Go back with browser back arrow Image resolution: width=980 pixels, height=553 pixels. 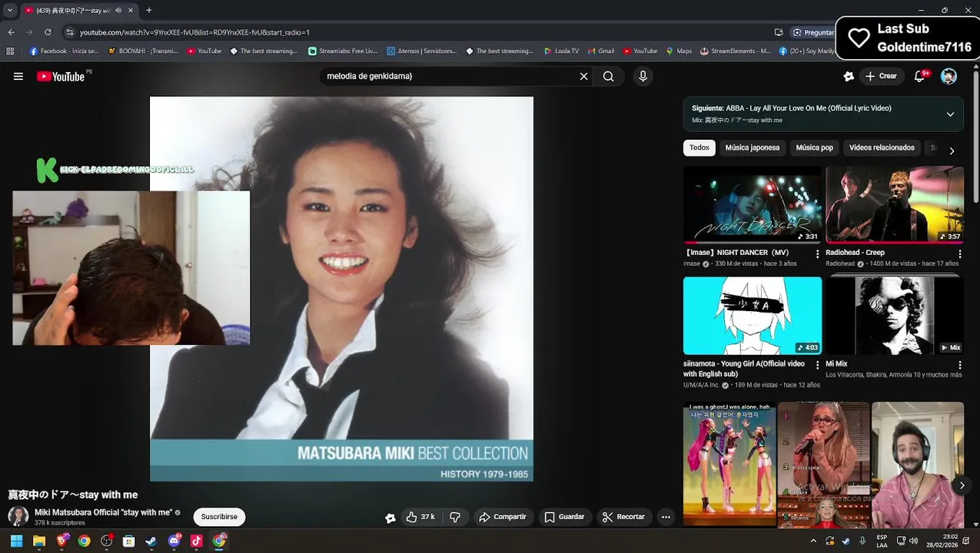coord(11,32)
